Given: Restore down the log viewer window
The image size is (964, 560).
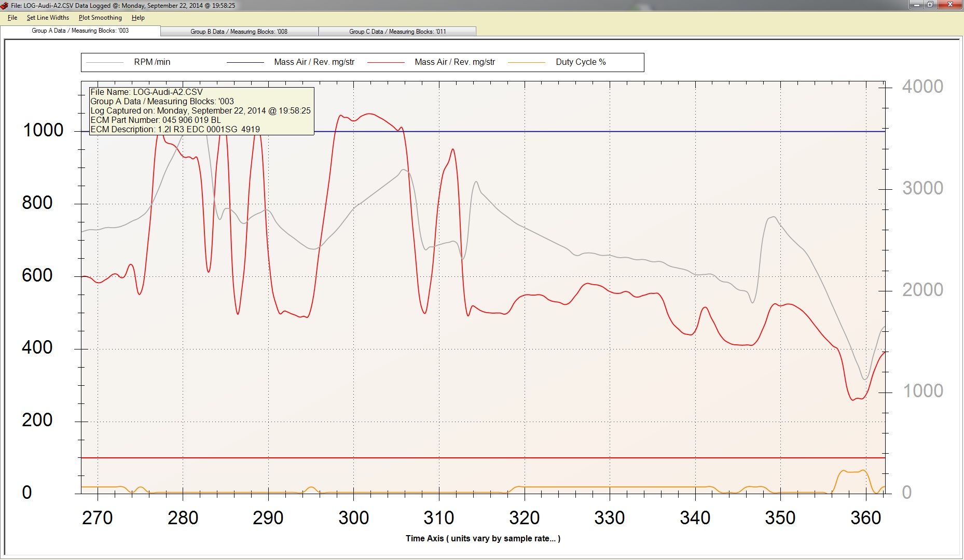Looking at the screenshot, I should pyautogui.click(x=930, y=5).
